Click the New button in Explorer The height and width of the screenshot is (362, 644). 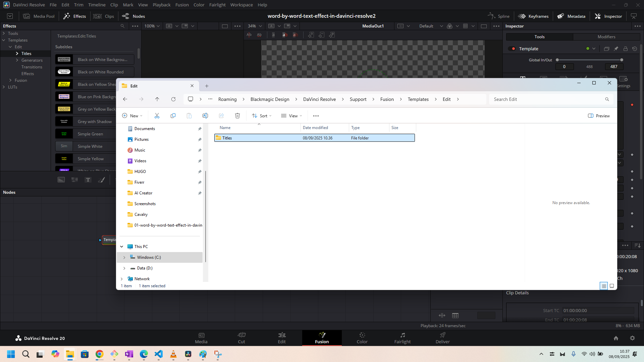point(132,116)
